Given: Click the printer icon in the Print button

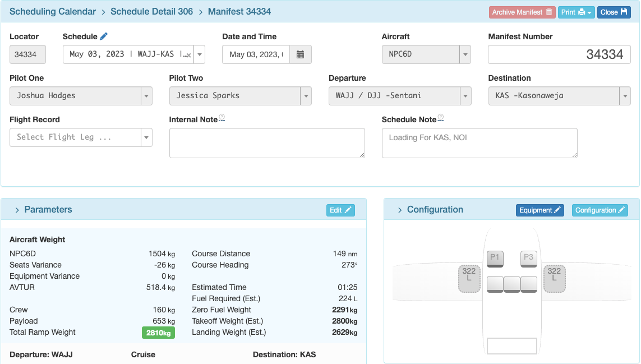Looking at the screenshot, I should pos(582,12).
